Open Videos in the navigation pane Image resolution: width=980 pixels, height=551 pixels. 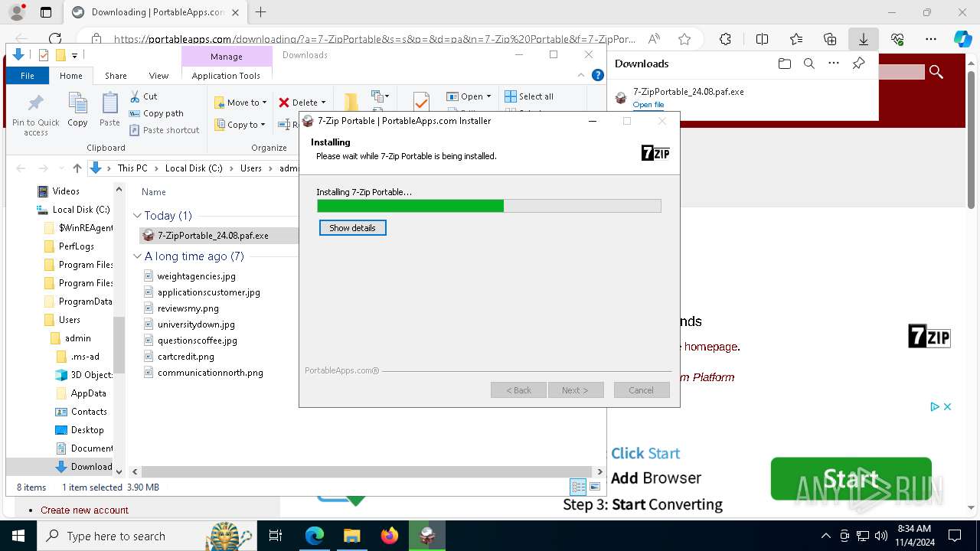click(66, 191)
